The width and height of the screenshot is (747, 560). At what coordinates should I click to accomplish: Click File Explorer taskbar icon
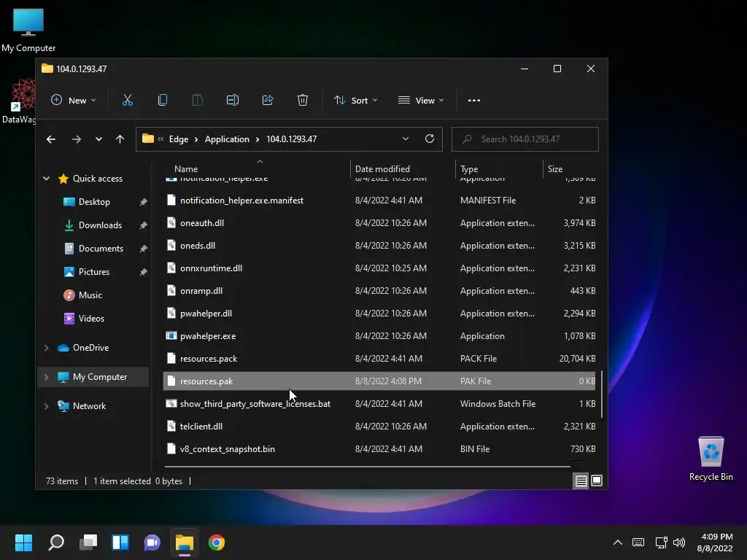pos(185,542)
